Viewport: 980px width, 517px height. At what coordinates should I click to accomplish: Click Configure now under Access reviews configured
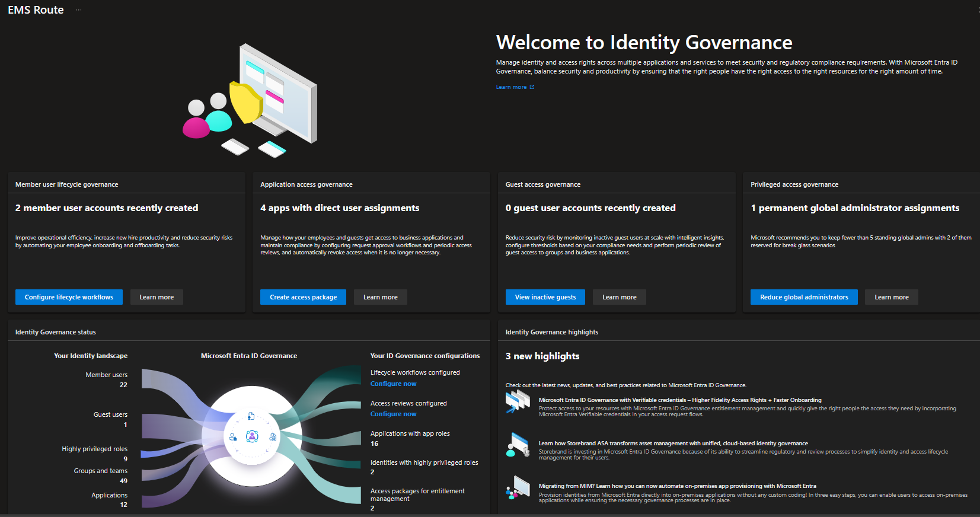393,414
